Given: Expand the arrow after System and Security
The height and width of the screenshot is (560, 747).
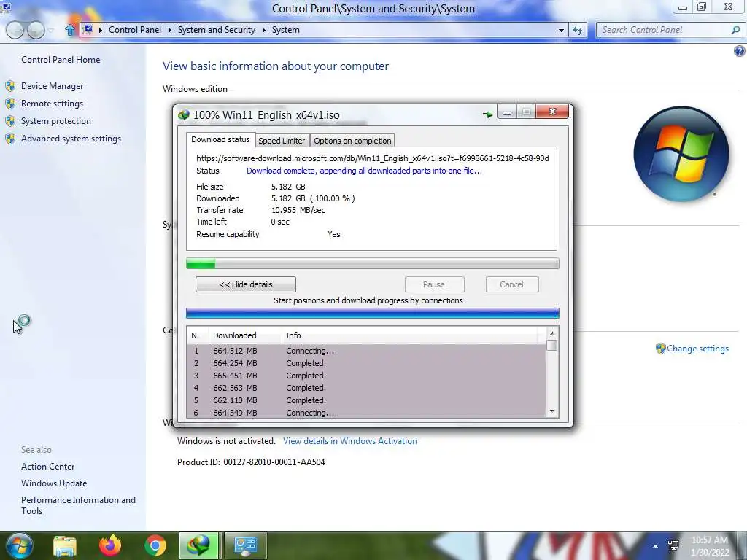Looking at the screenshot, I should (264, 30).
